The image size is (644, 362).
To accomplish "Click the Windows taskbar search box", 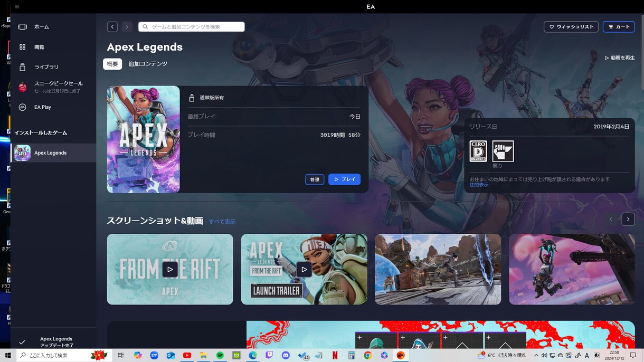I will tap(65, 355).
